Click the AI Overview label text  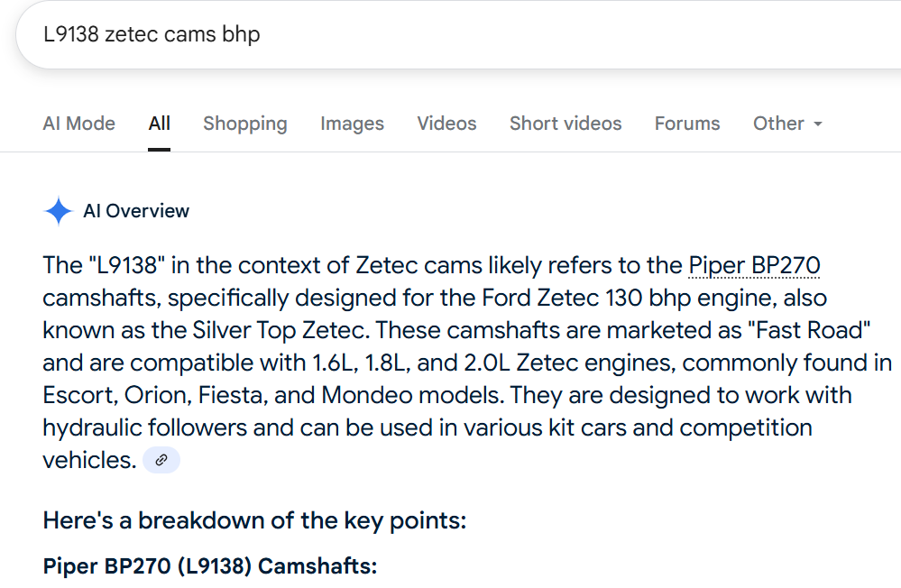136,211
